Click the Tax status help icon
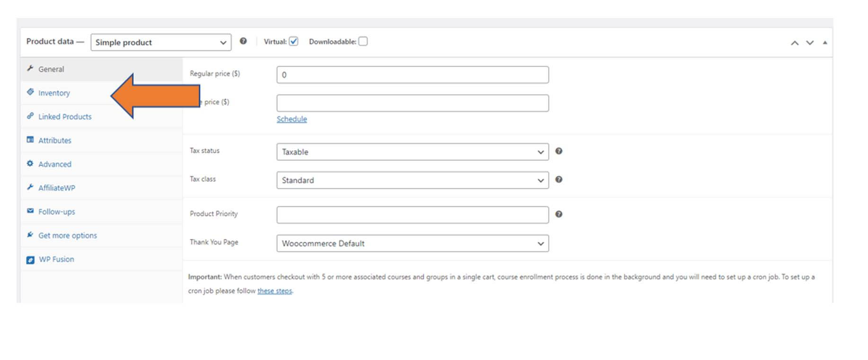 click(x=558, y=151)
